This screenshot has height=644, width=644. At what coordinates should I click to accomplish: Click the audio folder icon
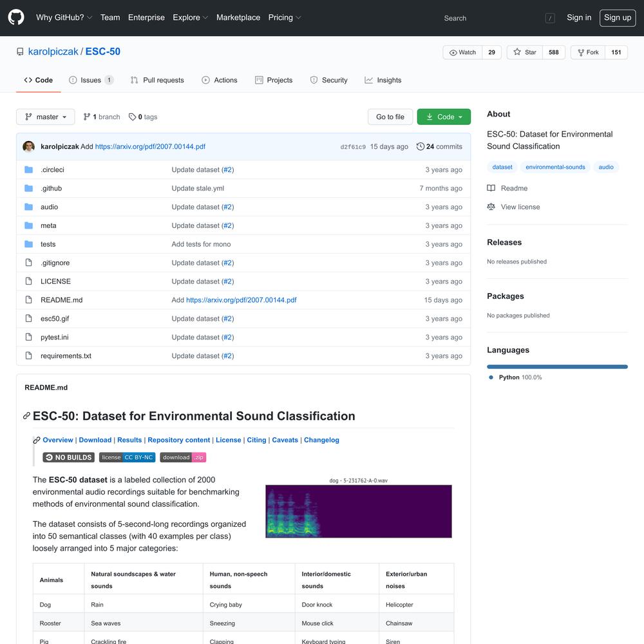click(29, 207)
